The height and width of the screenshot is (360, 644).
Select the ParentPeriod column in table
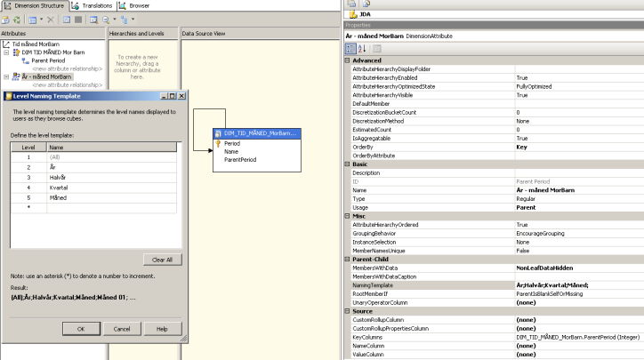coord(240,160)
